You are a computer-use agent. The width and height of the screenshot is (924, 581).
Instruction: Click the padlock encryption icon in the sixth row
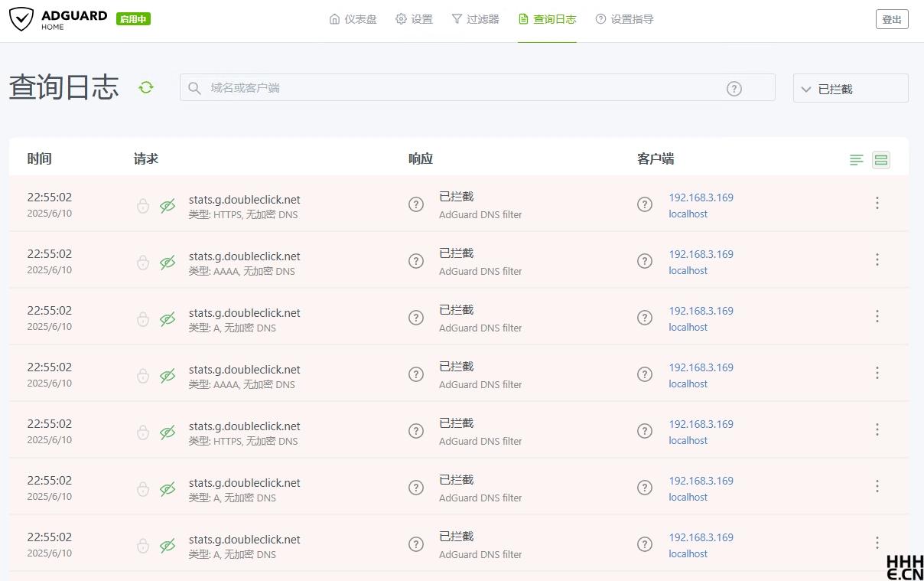(143, 489)
